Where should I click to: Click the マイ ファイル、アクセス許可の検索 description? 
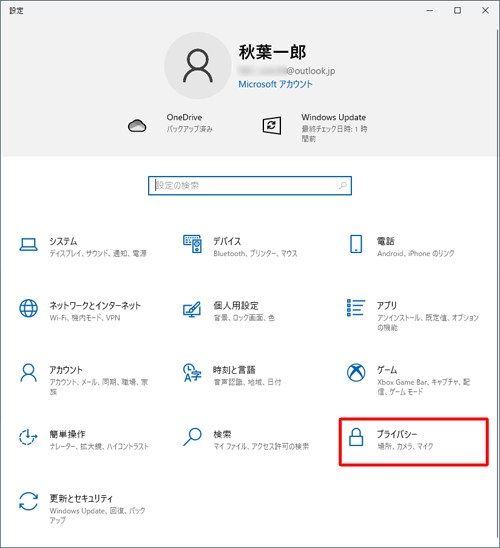tap(261, 446)
